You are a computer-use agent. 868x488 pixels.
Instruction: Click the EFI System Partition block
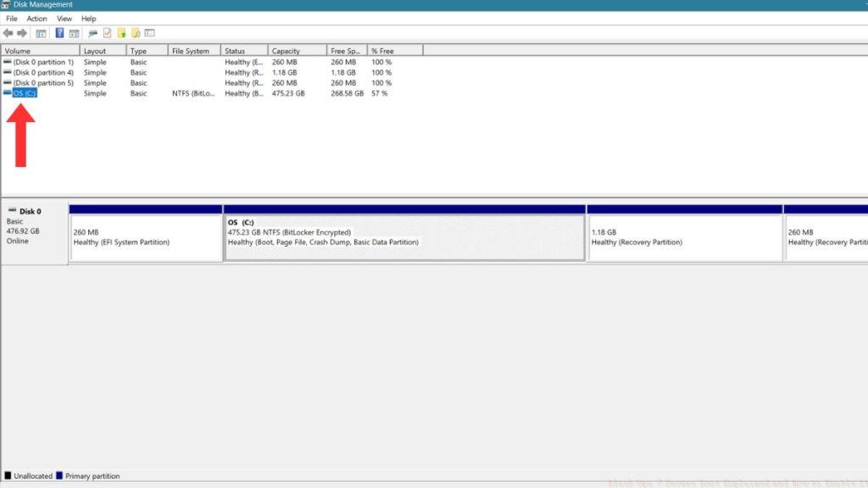pos(146,235)
